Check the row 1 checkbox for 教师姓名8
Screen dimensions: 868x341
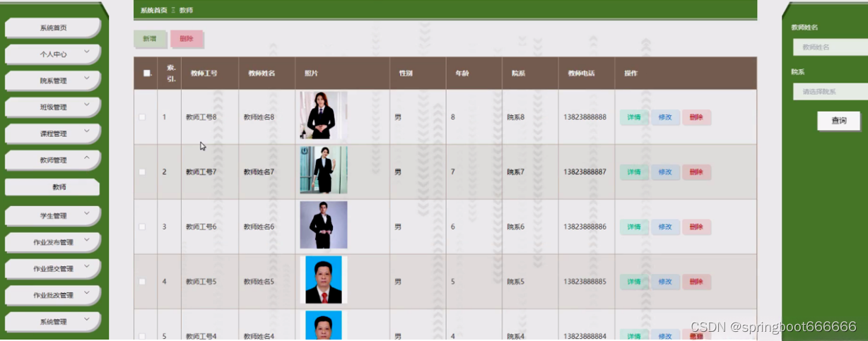(x=142, y=117)
